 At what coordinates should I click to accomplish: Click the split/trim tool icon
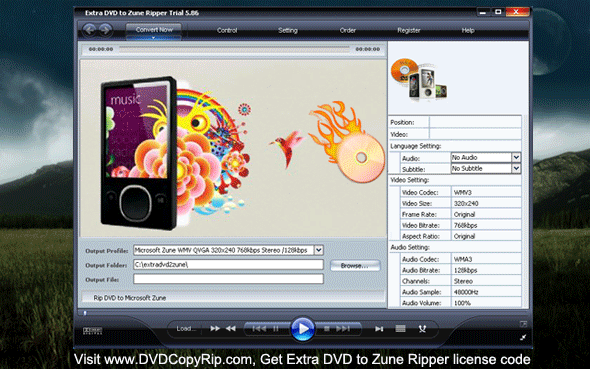click(x=422, y=329)
